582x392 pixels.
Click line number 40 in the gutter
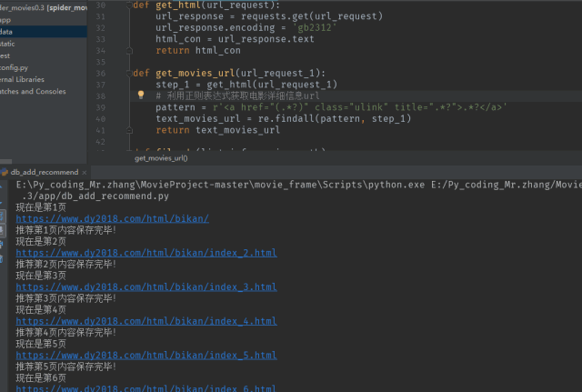[101, 119]
